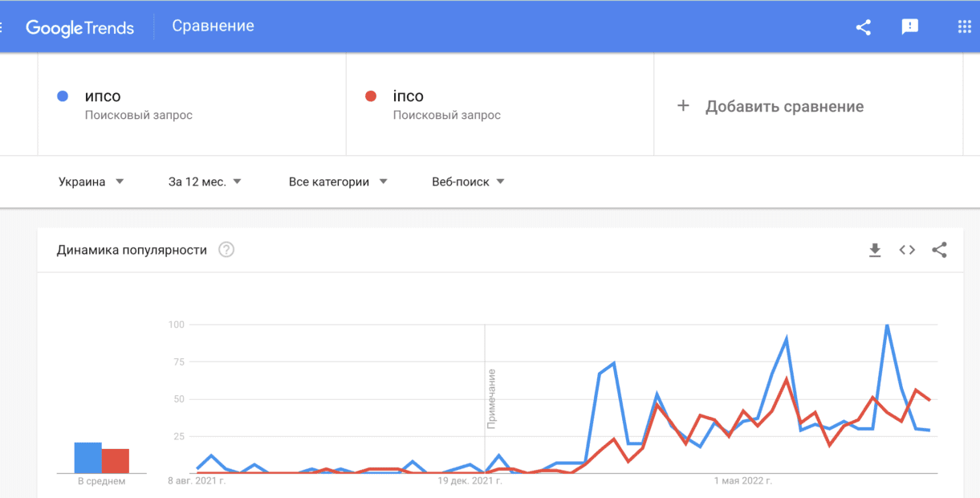Change the Веб-поиск search type
Screen dimensions: 980x498
pyautogui.click(x=468, y=182)
